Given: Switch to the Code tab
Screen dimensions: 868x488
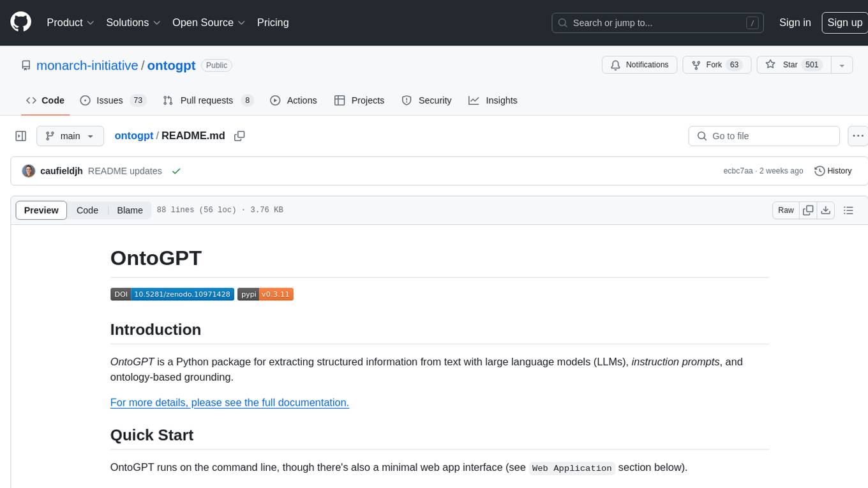Looking at the screenshot, I should tap(45, 100).
